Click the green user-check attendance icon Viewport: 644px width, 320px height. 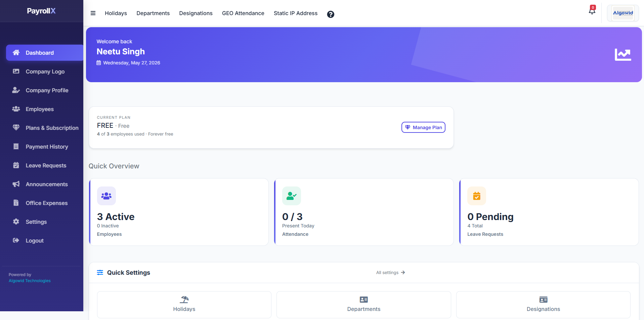click(x=292, y=196)
